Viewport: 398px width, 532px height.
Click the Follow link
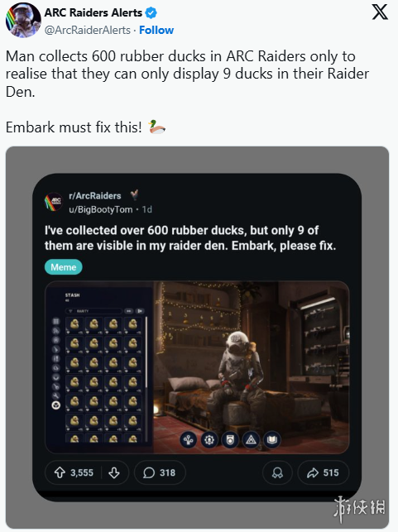pyautogui.click(x=156, y=30)
